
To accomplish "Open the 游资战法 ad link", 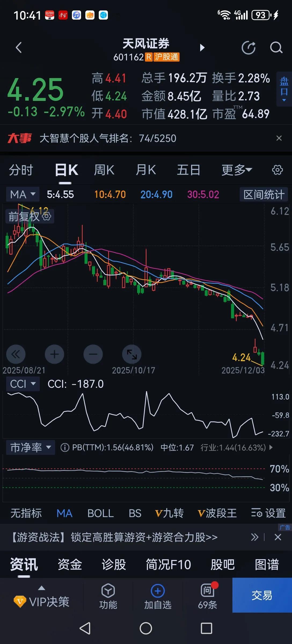I will coord(114,537).
